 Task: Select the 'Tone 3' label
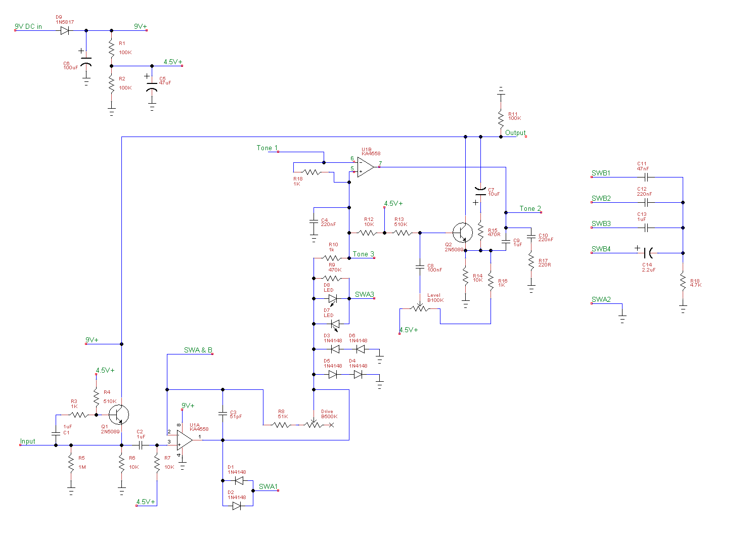(x=364, y=254)
